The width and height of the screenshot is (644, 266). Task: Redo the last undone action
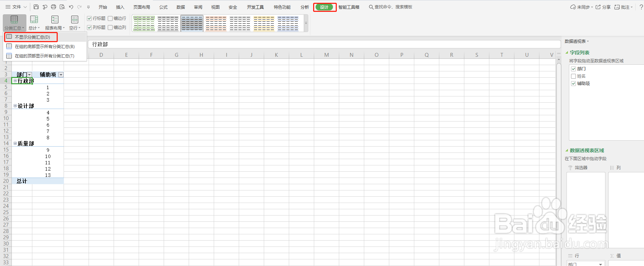pyautogui.click(x=80, y=7)
